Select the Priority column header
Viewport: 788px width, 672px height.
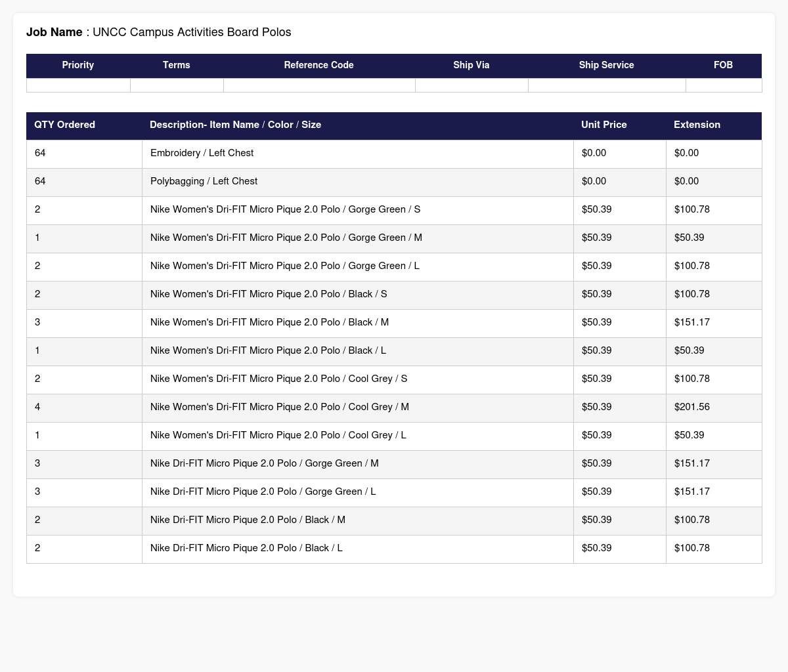[x=78, y=65]
